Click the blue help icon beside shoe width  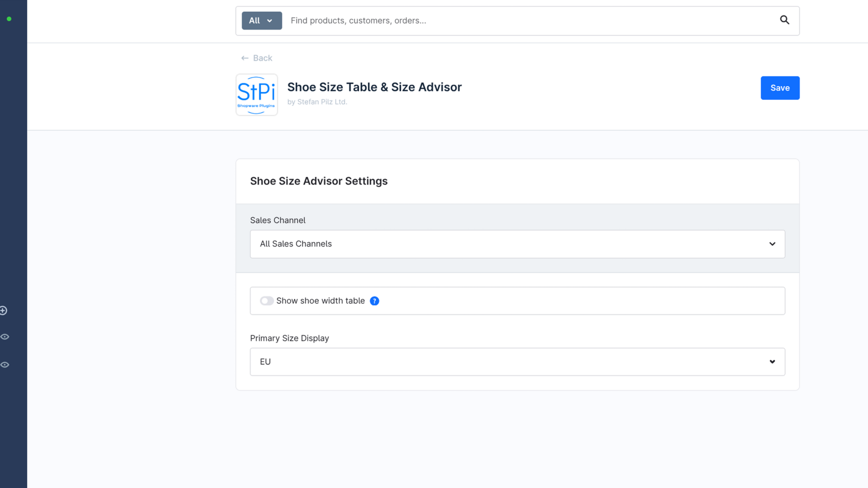(x=374, y=301)
